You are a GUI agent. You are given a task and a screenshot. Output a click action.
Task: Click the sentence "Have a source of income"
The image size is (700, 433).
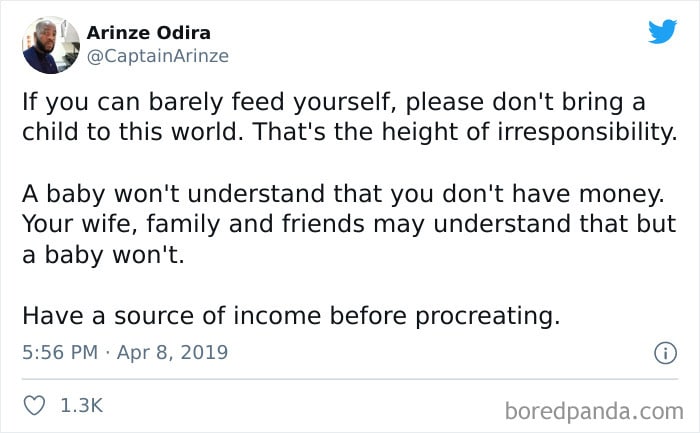pyautogui.click(x=291, y=316)
